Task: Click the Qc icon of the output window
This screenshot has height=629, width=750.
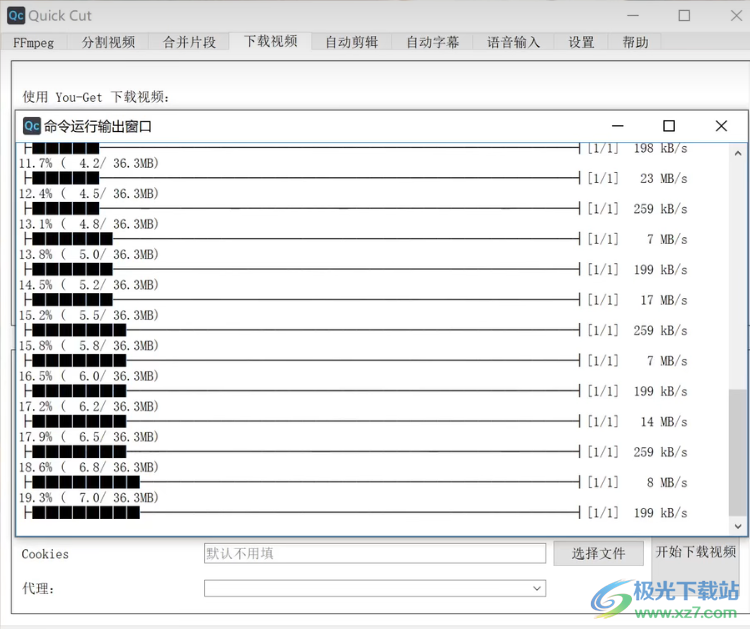Action: 32,126
